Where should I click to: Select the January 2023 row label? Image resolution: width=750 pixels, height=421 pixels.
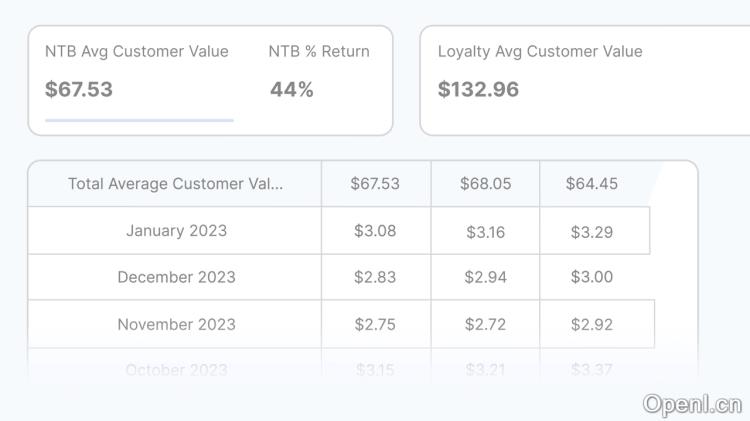176,231
